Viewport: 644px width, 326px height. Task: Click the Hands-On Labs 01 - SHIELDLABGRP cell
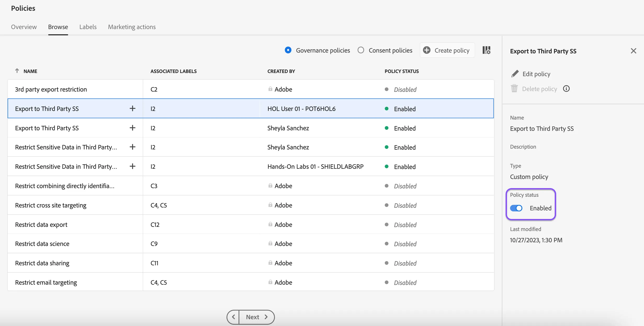tap(315, 166)
